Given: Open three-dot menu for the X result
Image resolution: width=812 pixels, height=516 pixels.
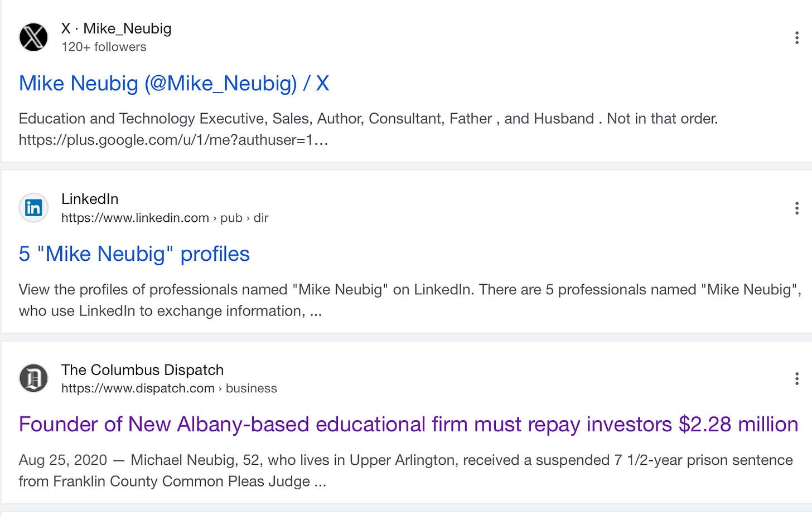Looking at the screenshot, I should click(796, 37).
